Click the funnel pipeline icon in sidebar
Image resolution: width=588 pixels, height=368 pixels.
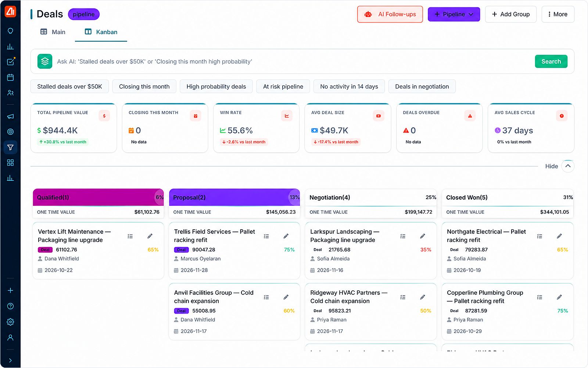click(10, 147)
